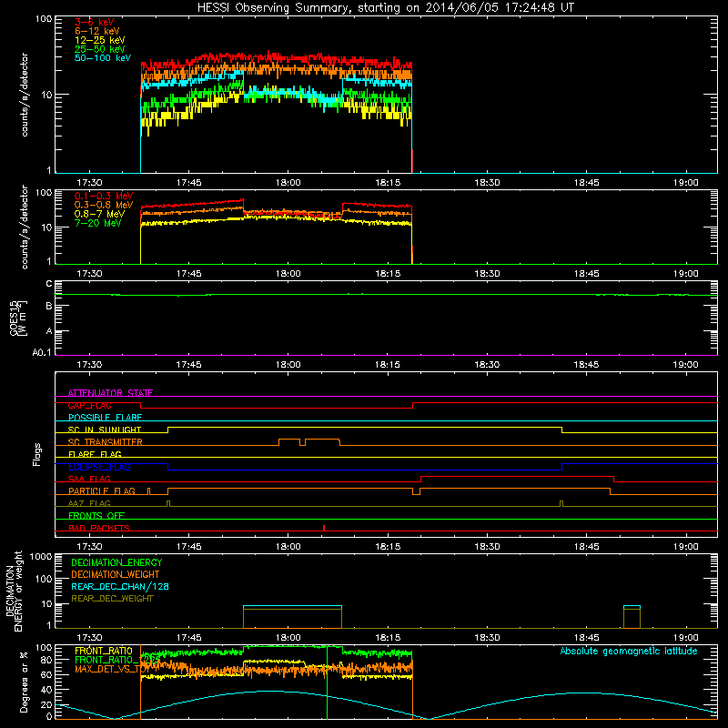Click the 0.1-0.3 MeV legend label
This screenshot has height=728, width=728.
[x=104, y=196]
